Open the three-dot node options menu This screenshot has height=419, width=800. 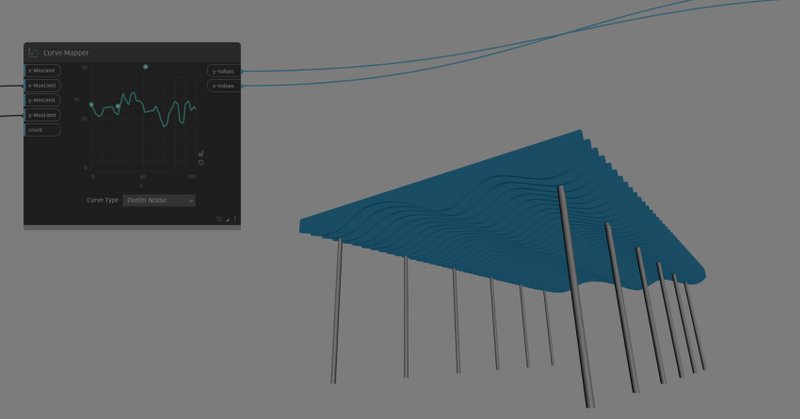pos(235,219)
